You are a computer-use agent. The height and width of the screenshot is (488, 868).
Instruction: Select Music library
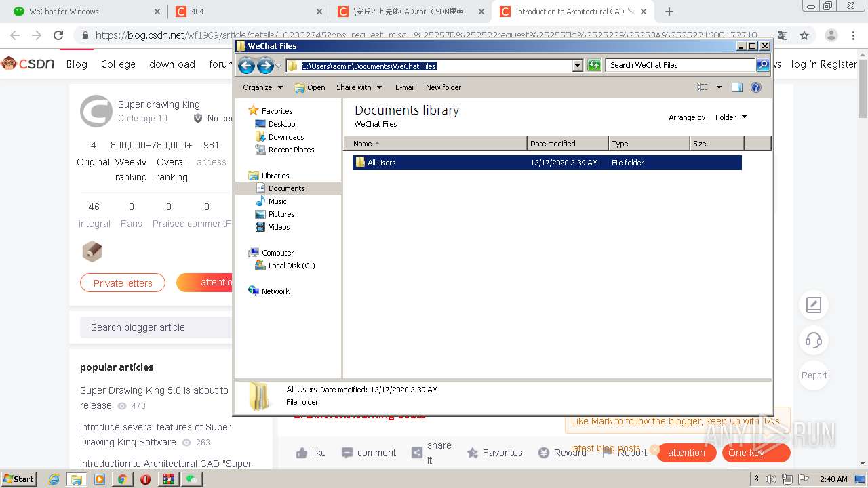(x=271, y=201)
